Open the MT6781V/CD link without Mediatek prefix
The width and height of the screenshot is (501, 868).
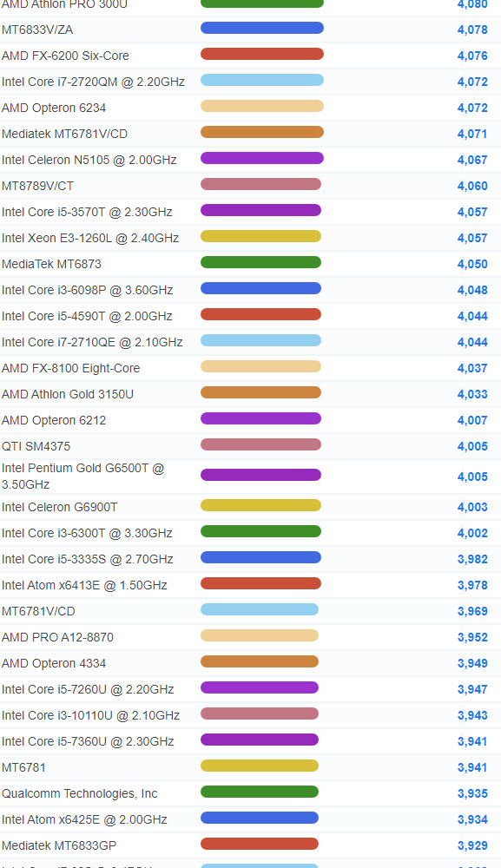(x=38, y=611)
